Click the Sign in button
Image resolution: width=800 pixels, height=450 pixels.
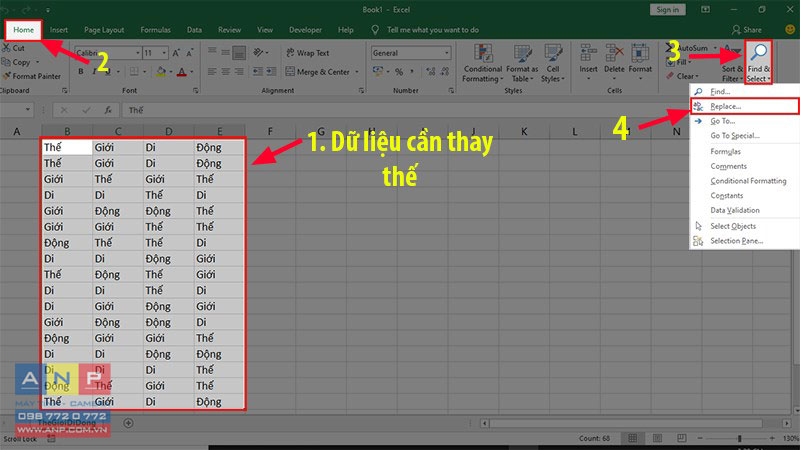click(x=667, y=10)
